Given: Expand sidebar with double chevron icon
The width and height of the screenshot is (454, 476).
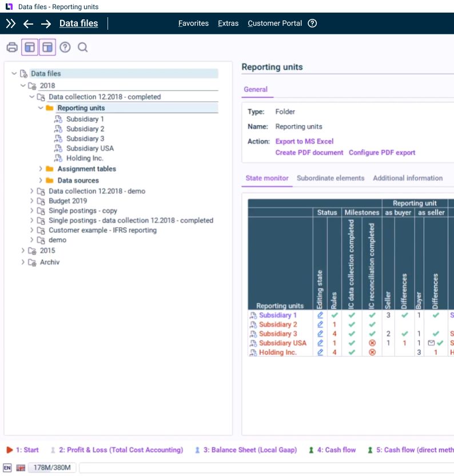Looking at the screenshot, I should tap(11, 23).
